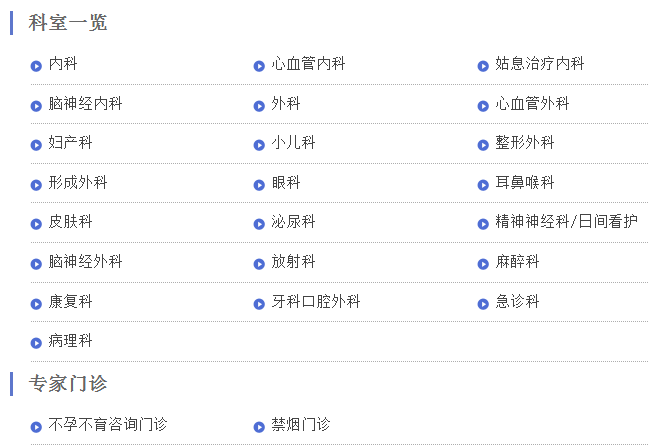Open the 皮肤科 department link
This screenshot has height=445, width=648.
click(x=70, y=221)
